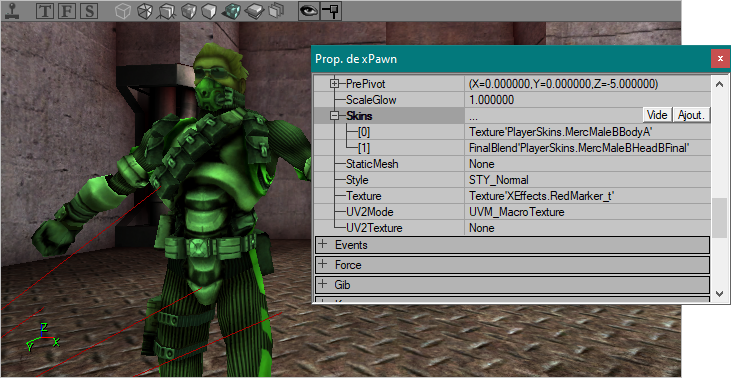Viewport: 731px width, 378px height.
Task: Click the Ajout. button on Skins row
Action: coord(691,115)
